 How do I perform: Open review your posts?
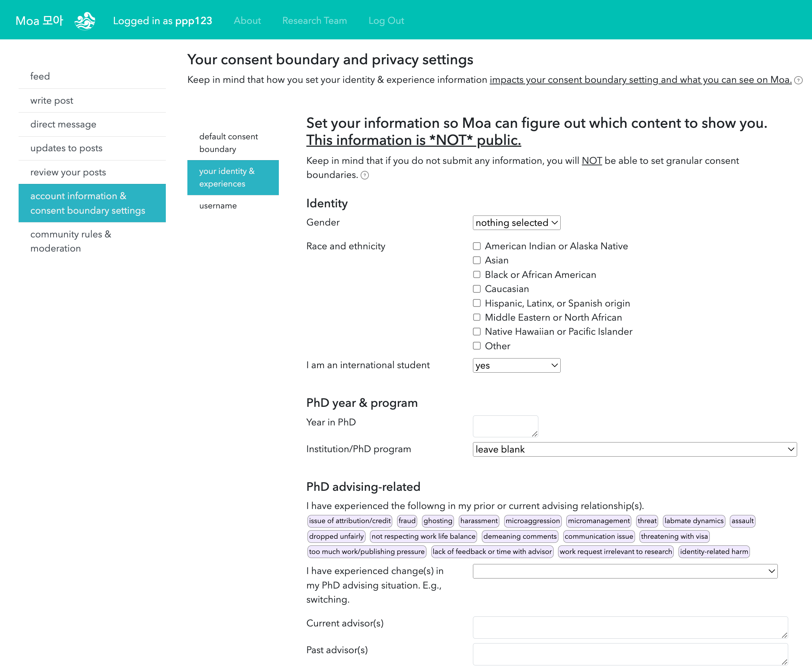(x=92, y=173)
